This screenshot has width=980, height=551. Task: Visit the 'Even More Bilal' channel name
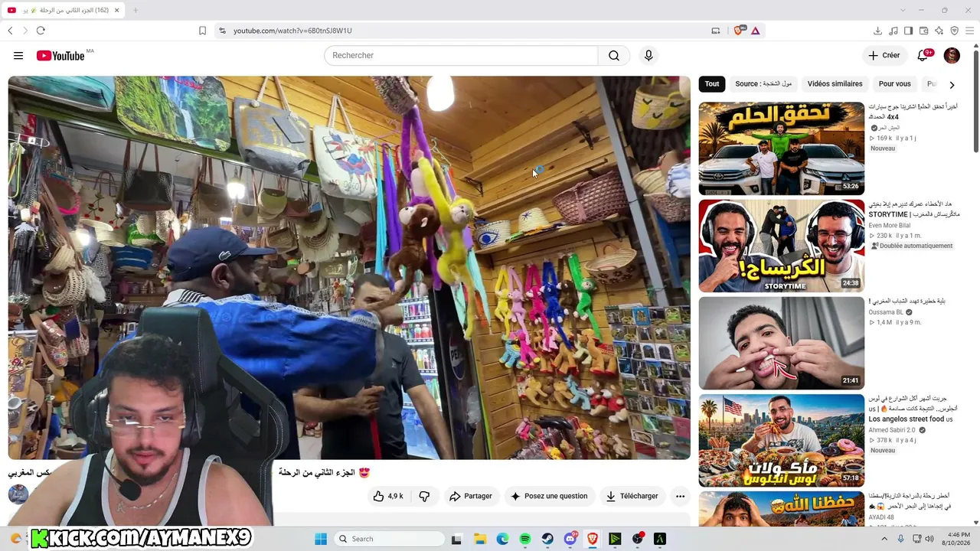pos(889,226)
